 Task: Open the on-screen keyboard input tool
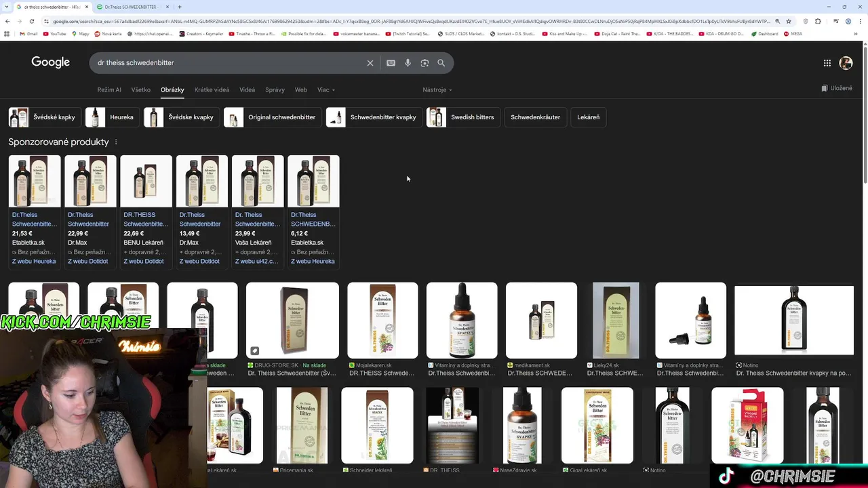coord(391,63)
